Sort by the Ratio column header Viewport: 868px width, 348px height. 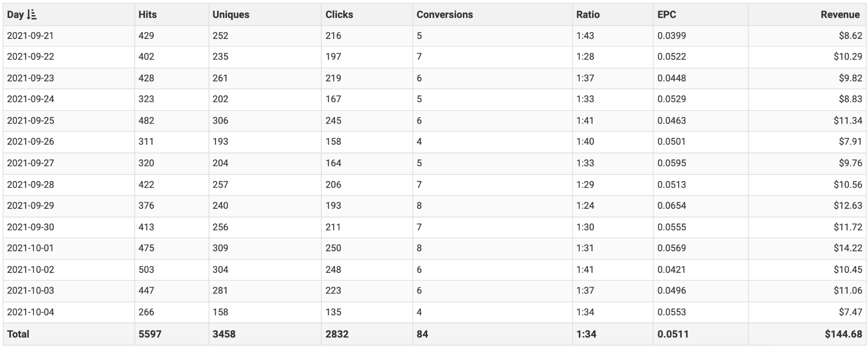click(588, 15)
